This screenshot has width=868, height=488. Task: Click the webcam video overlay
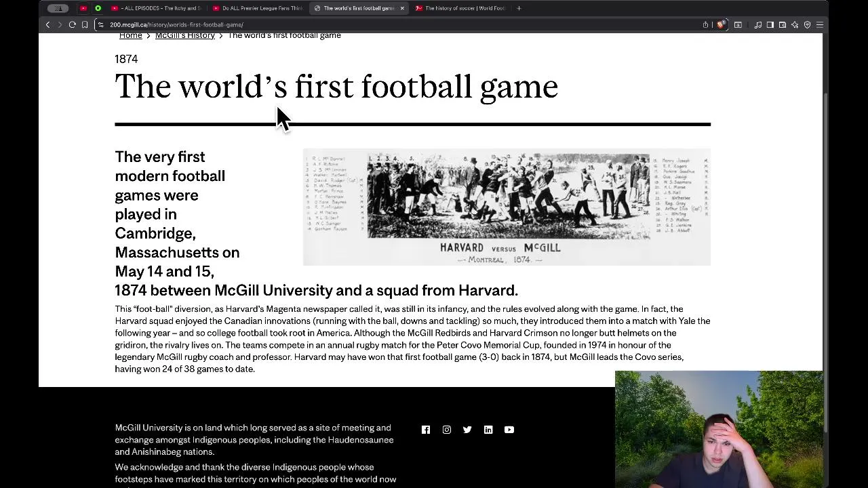[719, 428]
